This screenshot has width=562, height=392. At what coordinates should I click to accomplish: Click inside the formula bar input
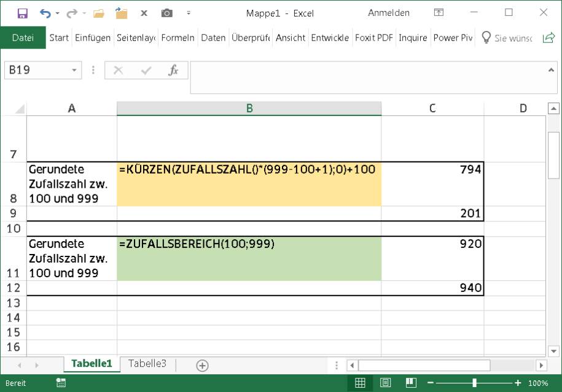369,77
